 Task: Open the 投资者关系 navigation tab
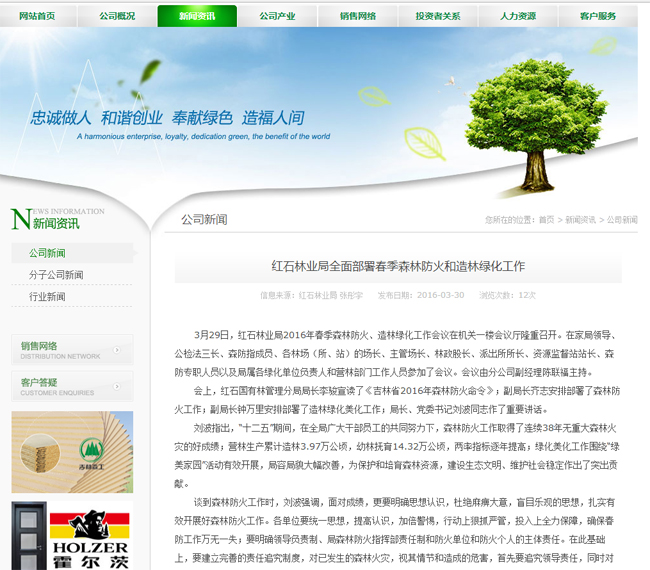438,16
